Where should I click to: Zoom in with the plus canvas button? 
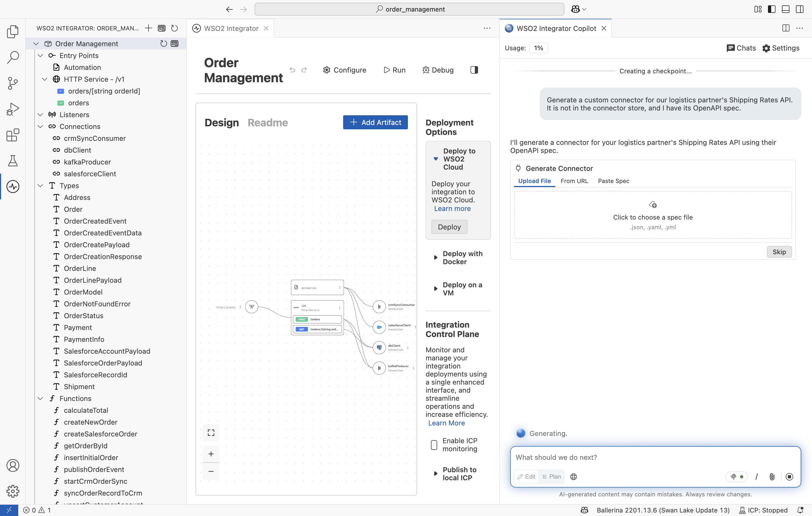211,454
